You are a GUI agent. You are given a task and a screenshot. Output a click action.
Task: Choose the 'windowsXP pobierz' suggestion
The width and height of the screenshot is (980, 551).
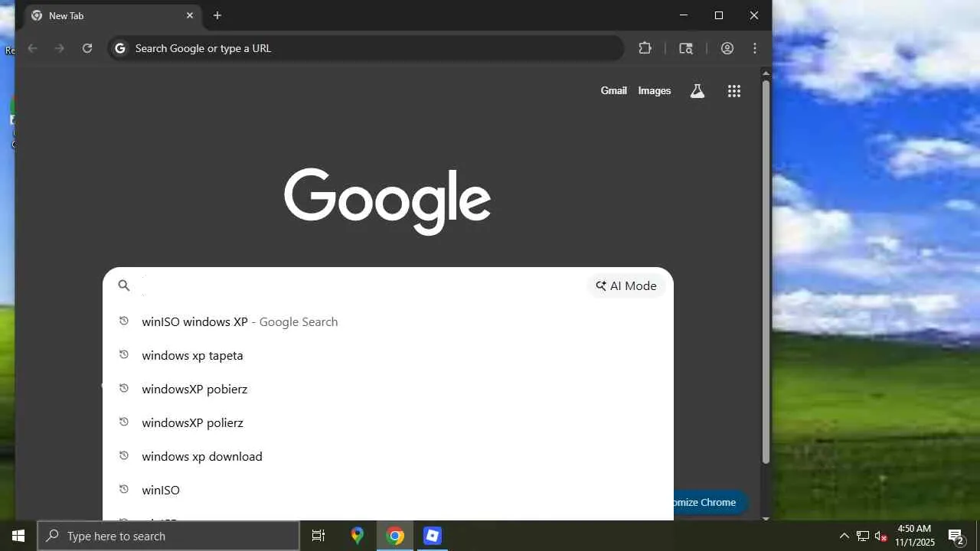388,389
